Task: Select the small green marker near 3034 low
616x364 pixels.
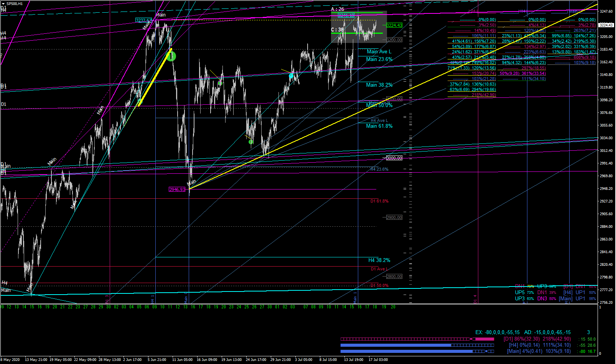Action: 251,142
